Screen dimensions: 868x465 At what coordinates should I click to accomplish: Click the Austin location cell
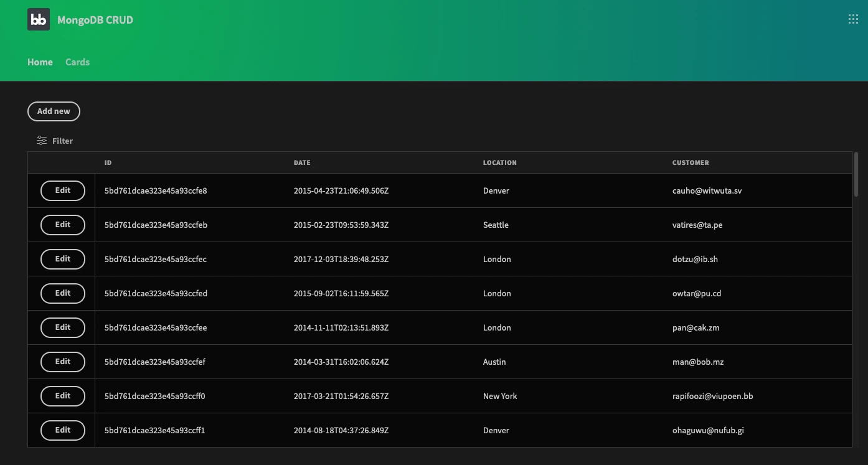tap(494, 362)
